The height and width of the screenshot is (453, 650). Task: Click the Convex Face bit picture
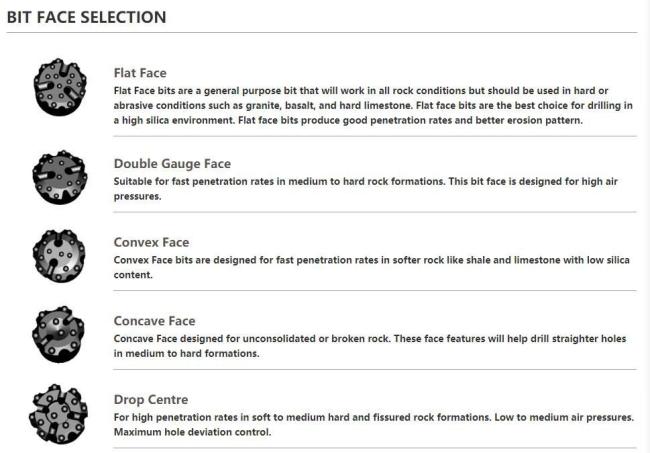click(x=56, y=252)
